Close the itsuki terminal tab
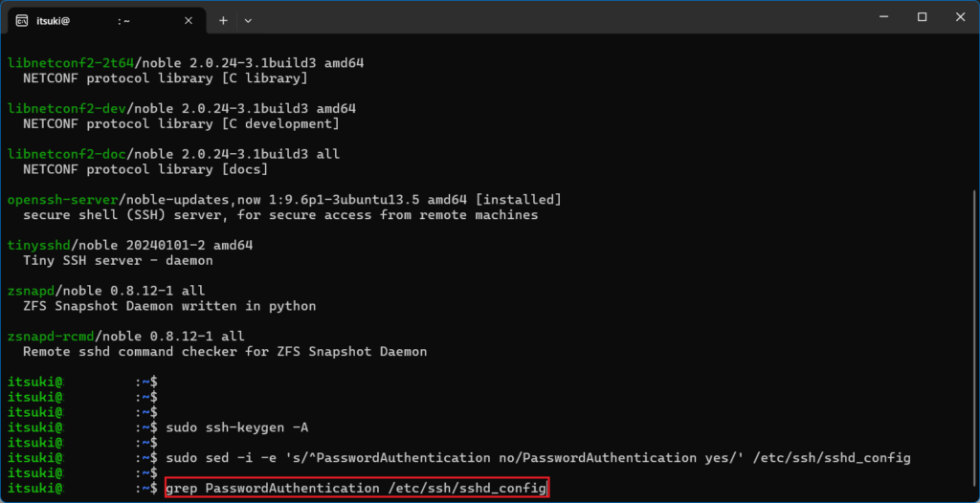The width and height of the screenshot is (980, 503). click(x=189, y=19)
